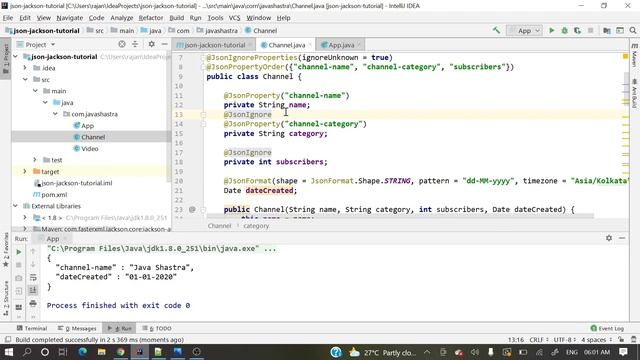
Task: Switch to App.java editor tab
Action: [341, 45]
